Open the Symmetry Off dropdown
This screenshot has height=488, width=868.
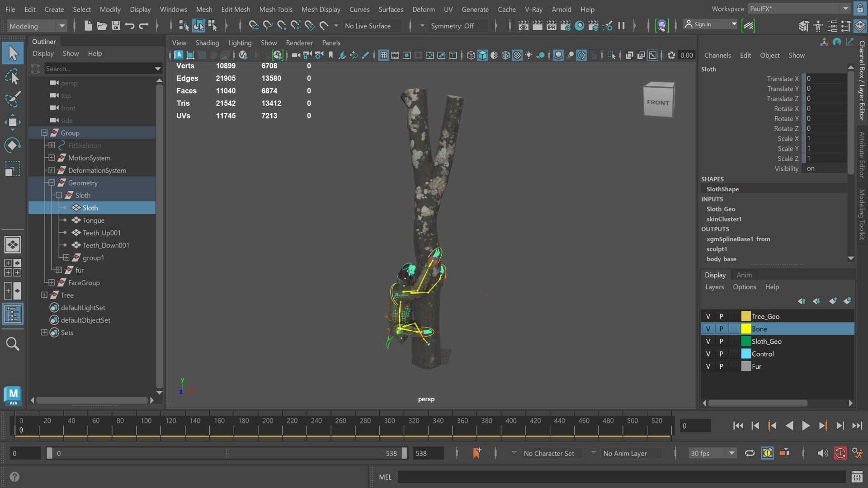coord(458,26)
